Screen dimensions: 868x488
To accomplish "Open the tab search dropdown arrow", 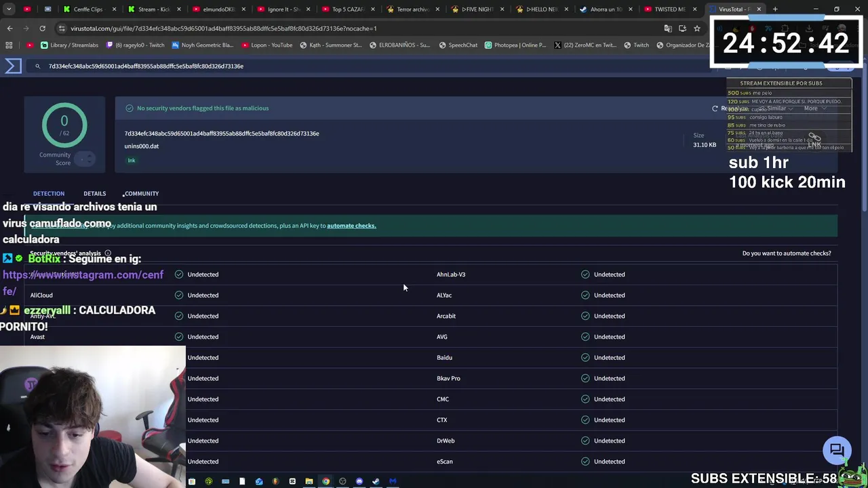I will tap(9, 9).
